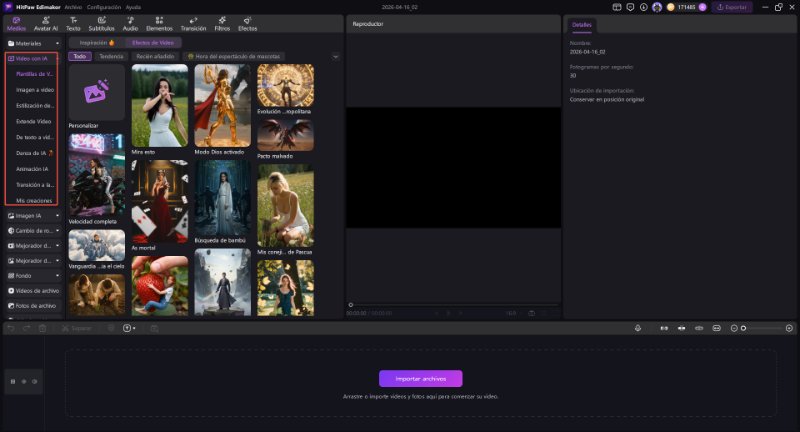Click the player progress bar handle
800x432 pixels.
coord(351,304)
